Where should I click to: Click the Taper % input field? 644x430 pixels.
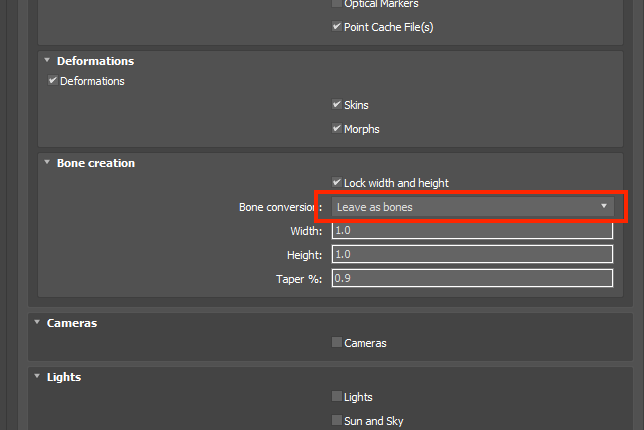tap(472, 278)
